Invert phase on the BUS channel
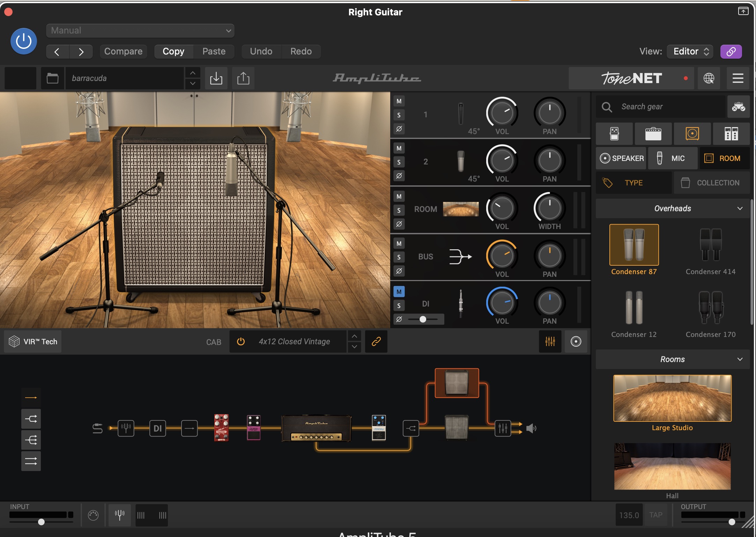The width and height of the screenshot is (756, 537). point(399,271)
